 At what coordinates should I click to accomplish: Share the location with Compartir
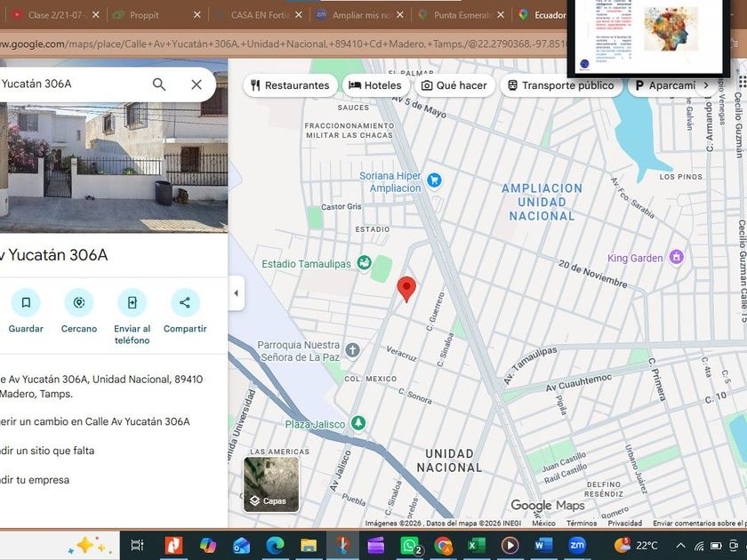[185, 302]
